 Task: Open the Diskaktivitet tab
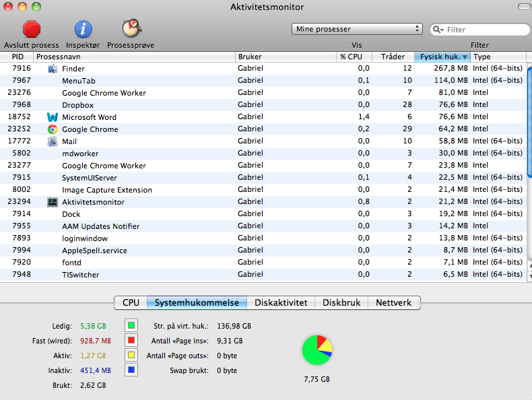click(281, 302)
